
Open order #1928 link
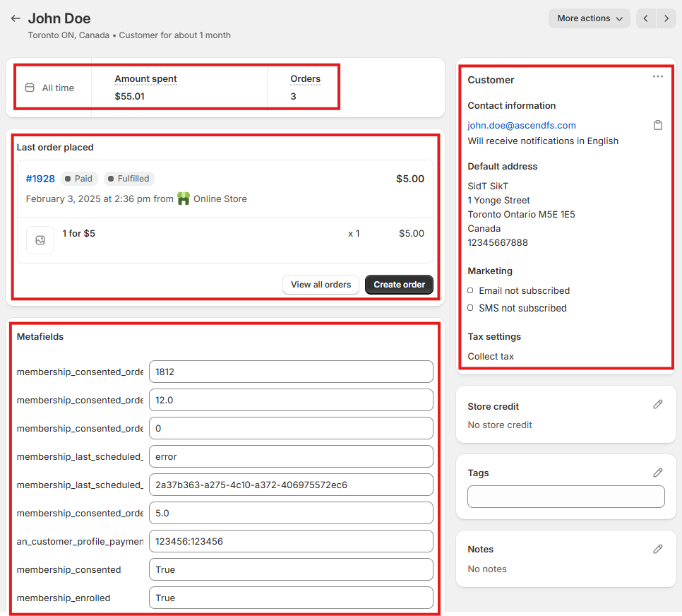pos(40,179)
